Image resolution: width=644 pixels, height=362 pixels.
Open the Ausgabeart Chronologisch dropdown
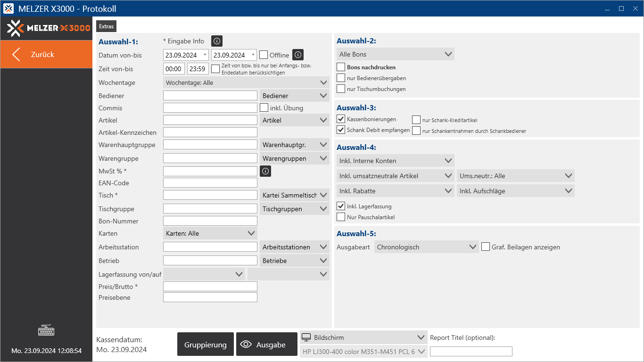pos(426,247)
